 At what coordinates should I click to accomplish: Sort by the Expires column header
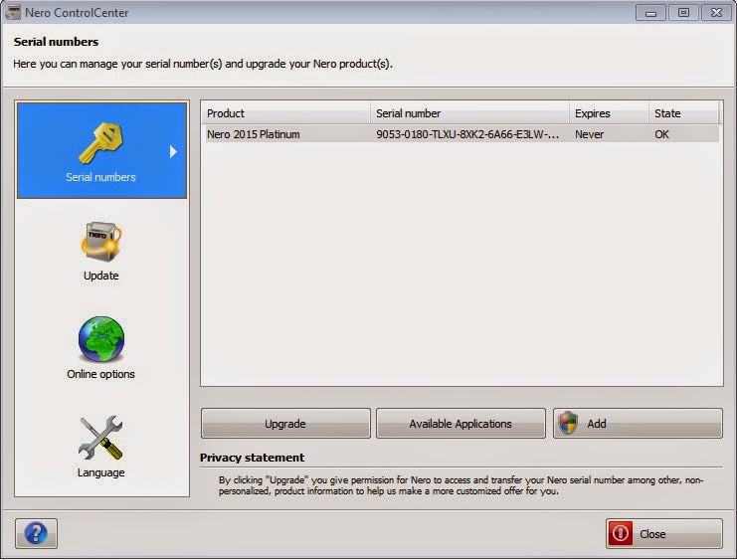pos(609,113)
